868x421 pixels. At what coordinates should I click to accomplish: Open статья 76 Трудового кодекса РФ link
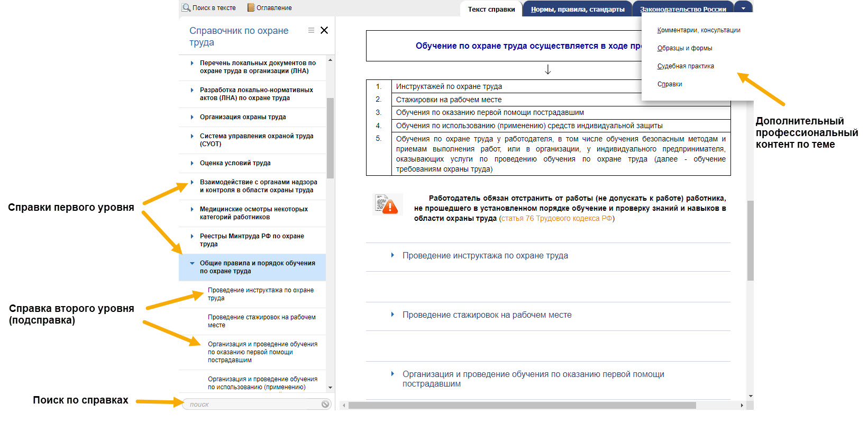pyautogui.click(x=556, y=218)
